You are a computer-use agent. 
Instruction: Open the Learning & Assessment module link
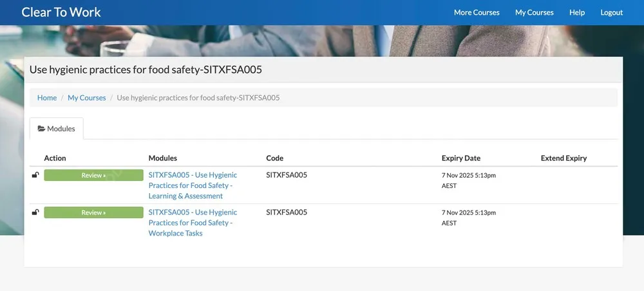[x=193, y=185]
